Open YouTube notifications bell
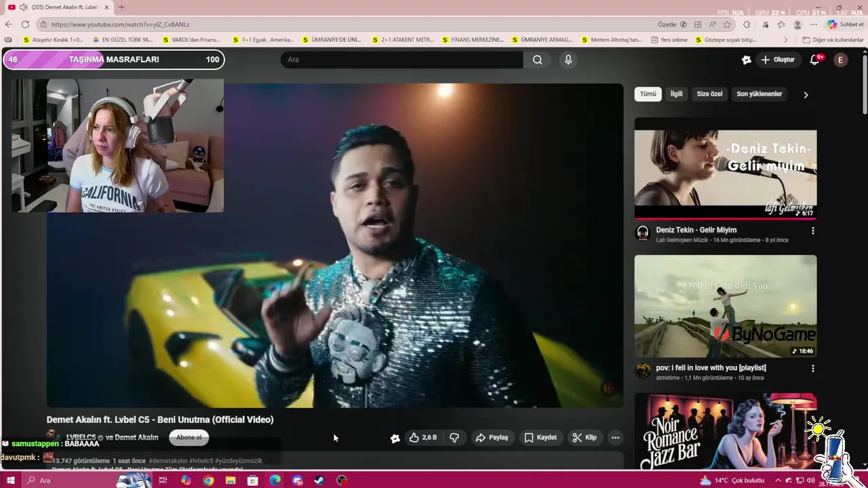Viewport: 868px width, 488px height. tap(815, 60)
